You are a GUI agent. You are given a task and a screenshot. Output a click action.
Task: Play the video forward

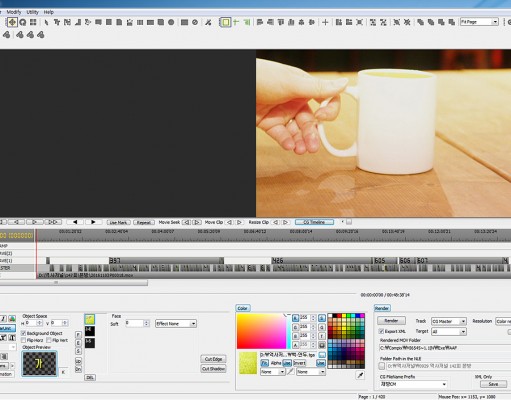[x=93, y=222]
